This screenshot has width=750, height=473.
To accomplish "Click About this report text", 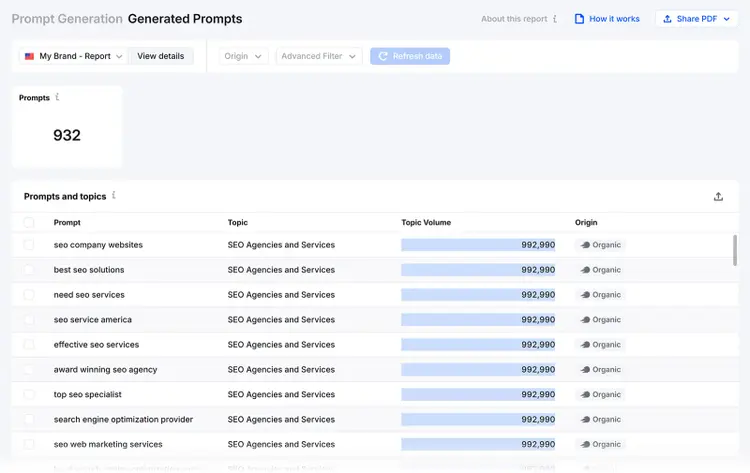I will [x=514, y=19].
